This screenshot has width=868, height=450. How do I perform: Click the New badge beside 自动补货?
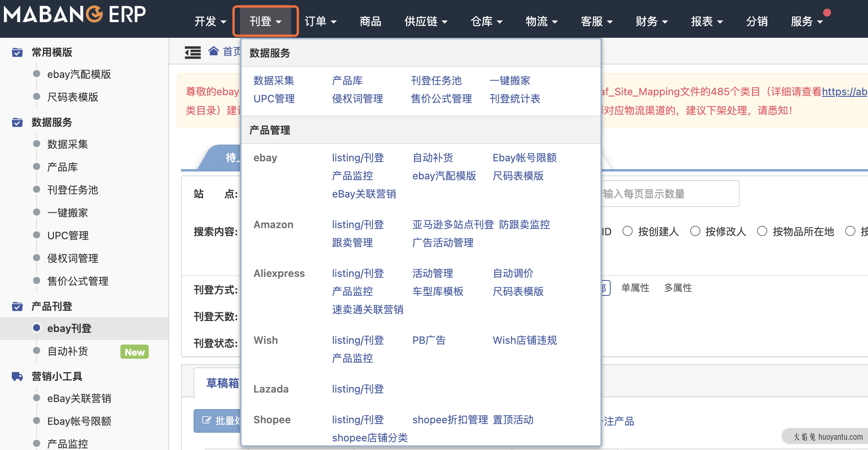[x=135, y=352]
